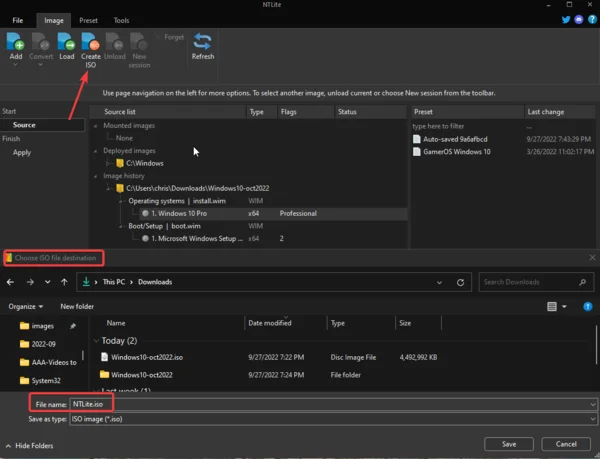600x459 pixels.
Task: Close the Choose ISO destination dialog
Action: (592, 258)
